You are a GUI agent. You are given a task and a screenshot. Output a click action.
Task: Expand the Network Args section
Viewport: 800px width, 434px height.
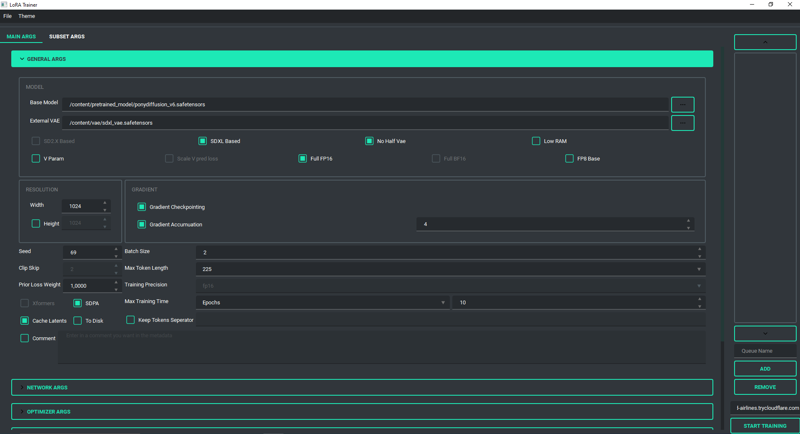point(362,388)
